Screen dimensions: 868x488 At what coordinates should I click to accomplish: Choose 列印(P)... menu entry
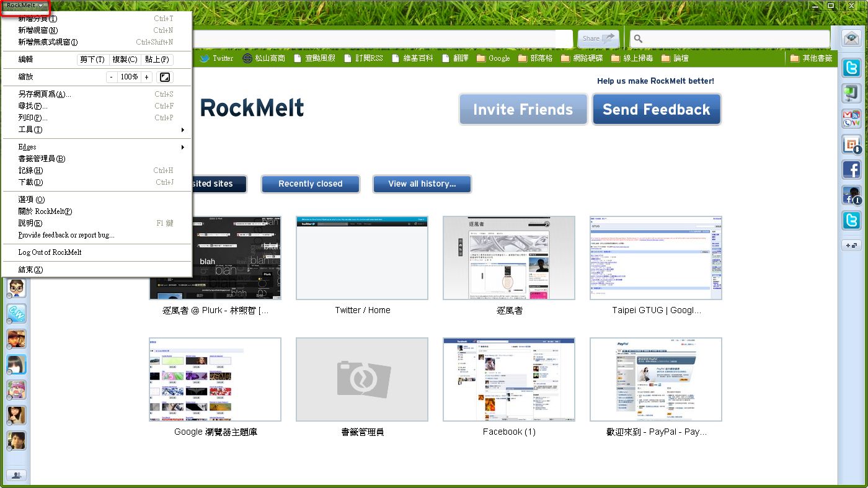click(x=96, y=118)
